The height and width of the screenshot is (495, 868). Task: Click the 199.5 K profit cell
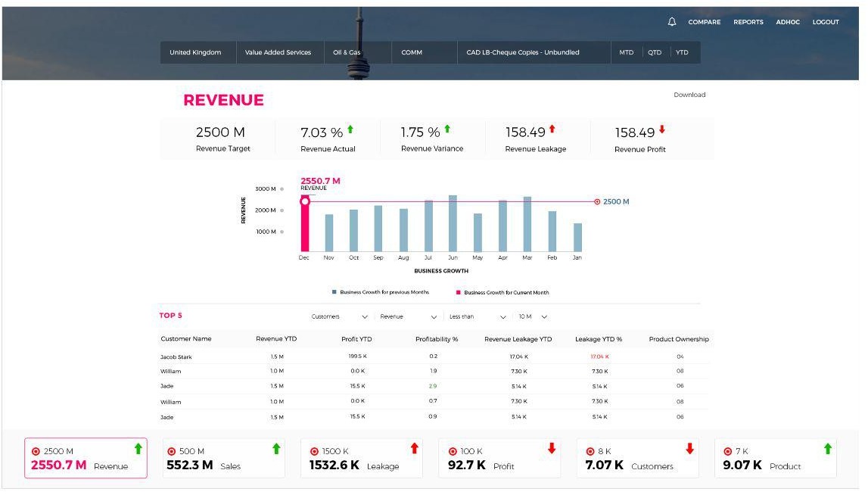pos(357,356)
